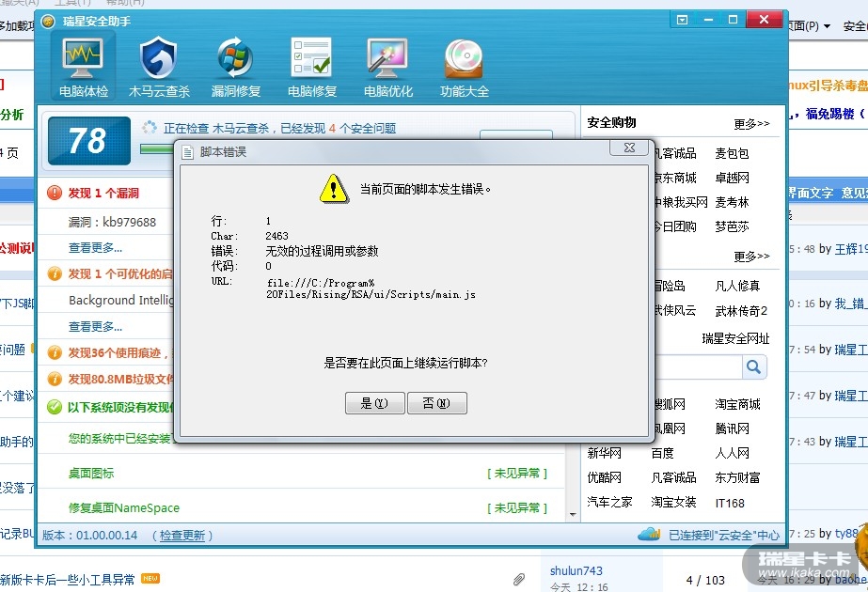The height and width of the screenshot is (592, 868).
Task: Click the cloud security status icon
Action: (x=649, y=534)
